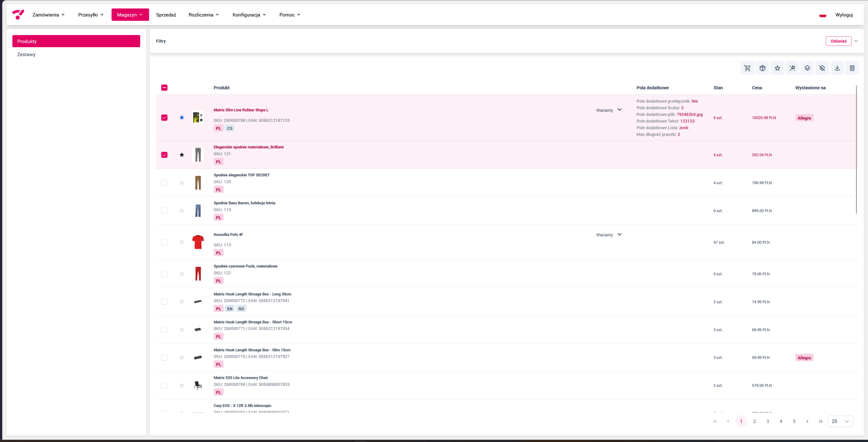Open the Zamówienia dropdown menu
This screenshot has width=868, height=442.
tap(48, 15)
